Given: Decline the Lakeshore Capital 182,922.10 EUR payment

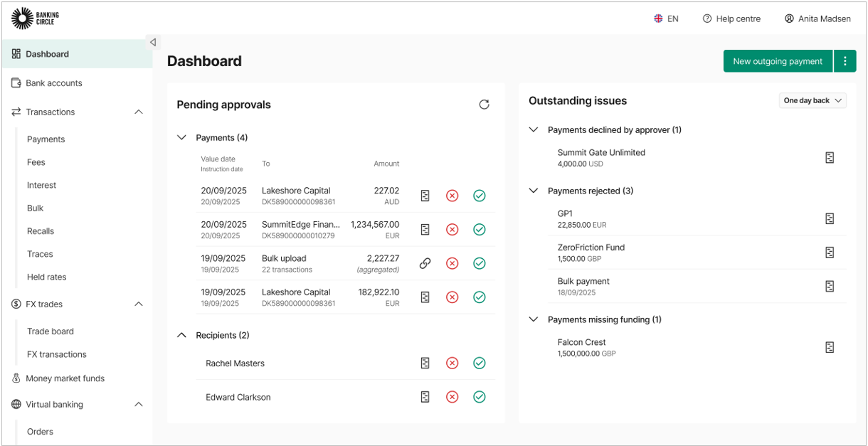Looking at the screenshot, I should click(452, 297).
